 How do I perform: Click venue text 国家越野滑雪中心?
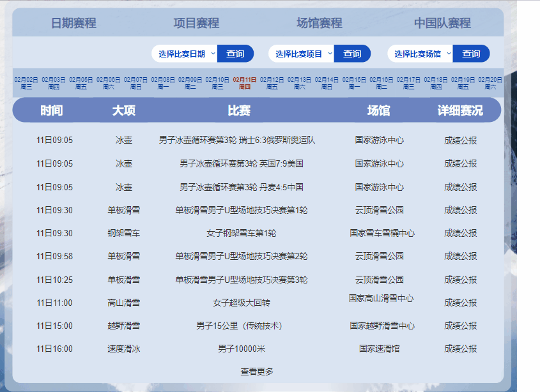pyautogui.click(x=382, y=326)
